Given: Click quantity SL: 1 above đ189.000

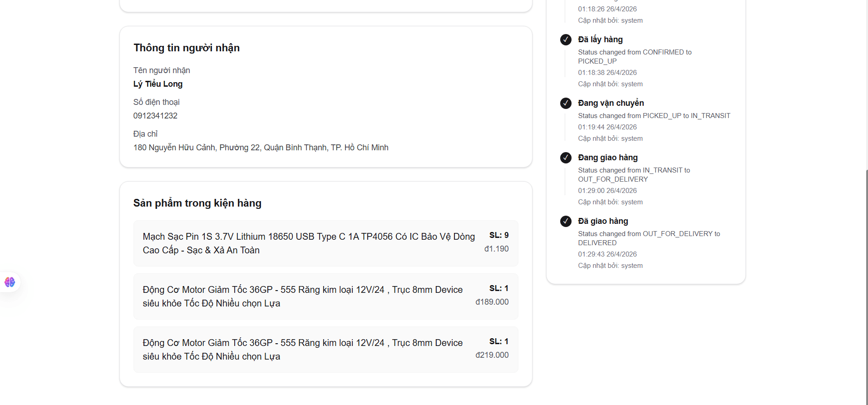Looking at the screenshot, I should [x=499, y=288].
